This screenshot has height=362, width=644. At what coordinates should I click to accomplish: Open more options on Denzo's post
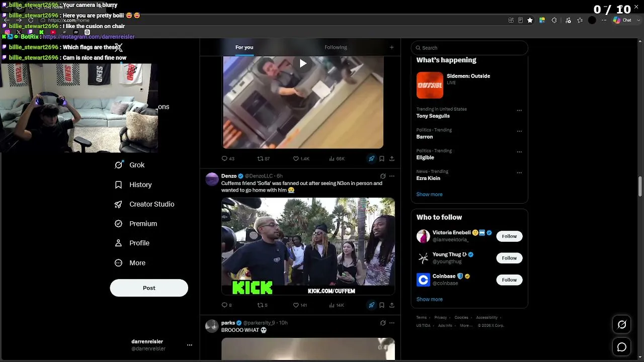click(392, 176)
